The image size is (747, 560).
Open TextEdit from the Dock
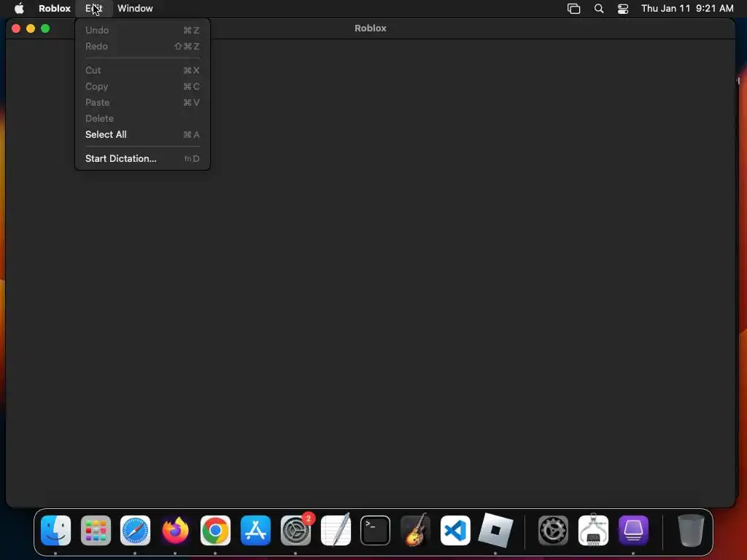click(x=336, y=530)
